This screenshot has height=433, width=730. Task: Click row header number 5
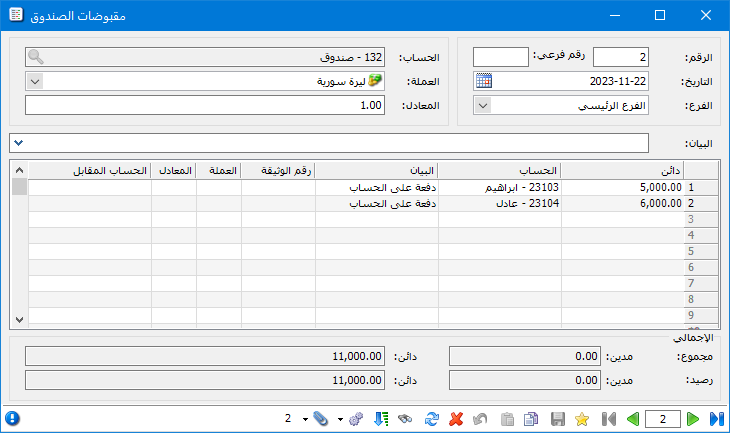click(700, 251)
